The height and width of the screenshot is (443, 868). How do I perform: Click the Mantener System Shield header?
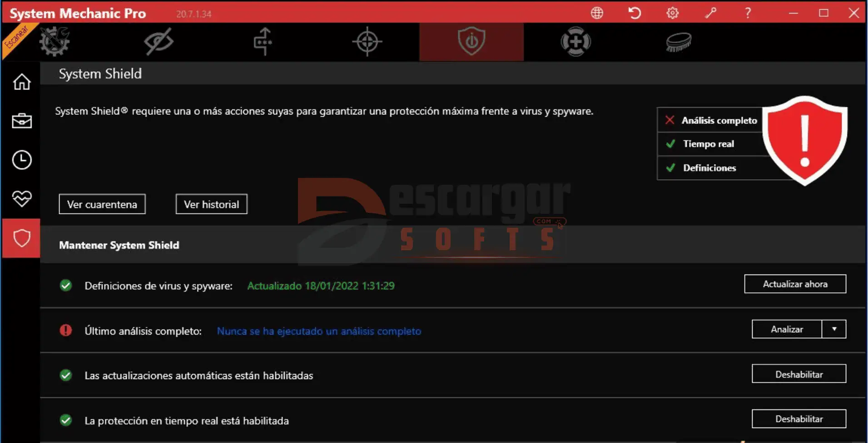[119, 245]
